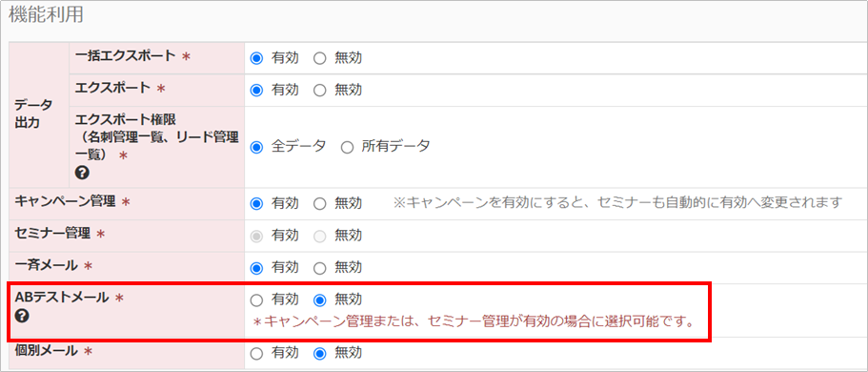
Task: Click red note キャンペーン管理または、セミナー管理が有効の場合
Action: coord(474,321)
